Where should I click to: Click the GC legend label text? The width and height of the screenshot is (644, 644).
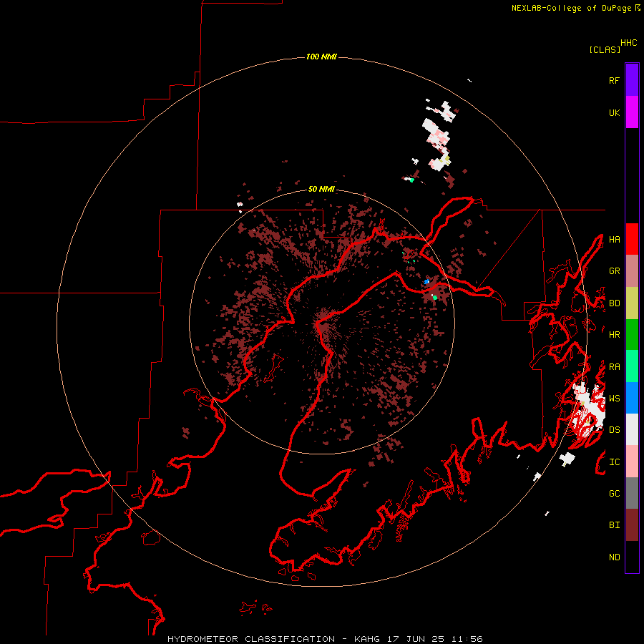pyautogui.click(x=614, y=493)
